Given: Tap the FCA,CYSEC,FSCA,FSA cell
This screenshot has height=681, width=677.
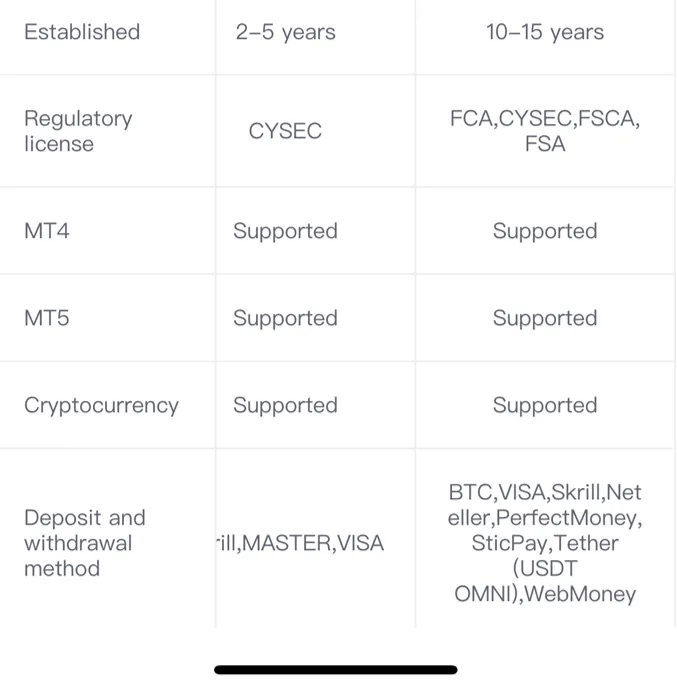Looking at the screenshot, I should [x=545, y=131].
